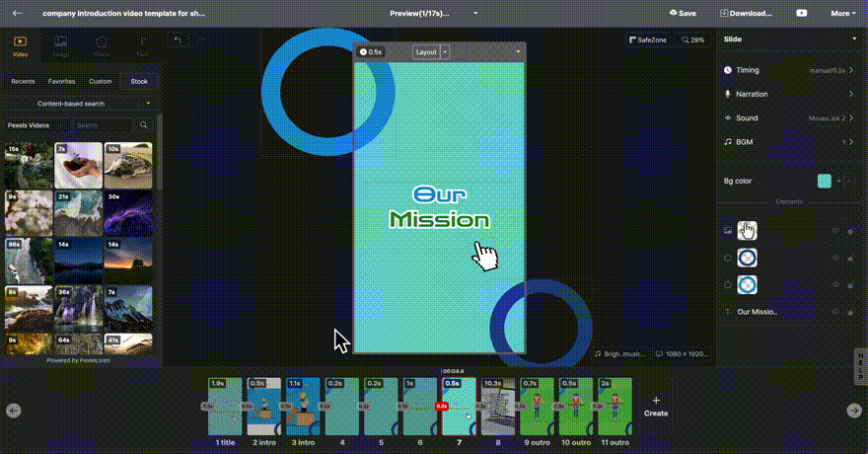Toggle lock on Our Missio.. text element

pyautogui.click(x=850, y=312)
